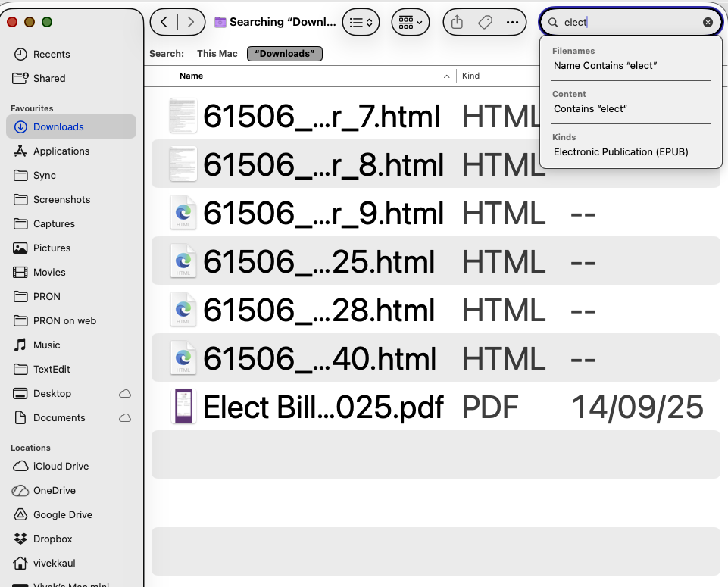
Task: Open the Sync folder
Action: [45, 176]
